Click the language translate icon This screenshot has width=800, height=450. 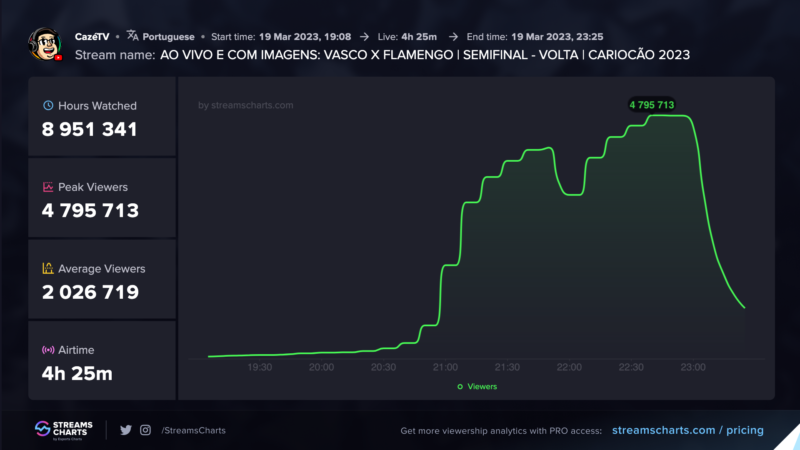(x=132, y=36)
